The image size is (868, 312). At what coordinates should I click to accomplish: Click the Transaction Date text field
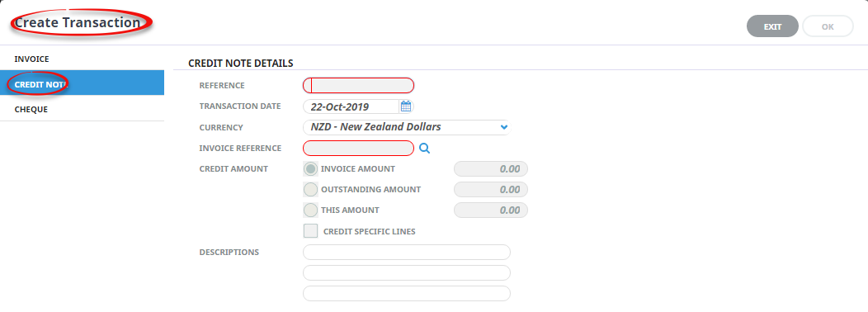351,106
